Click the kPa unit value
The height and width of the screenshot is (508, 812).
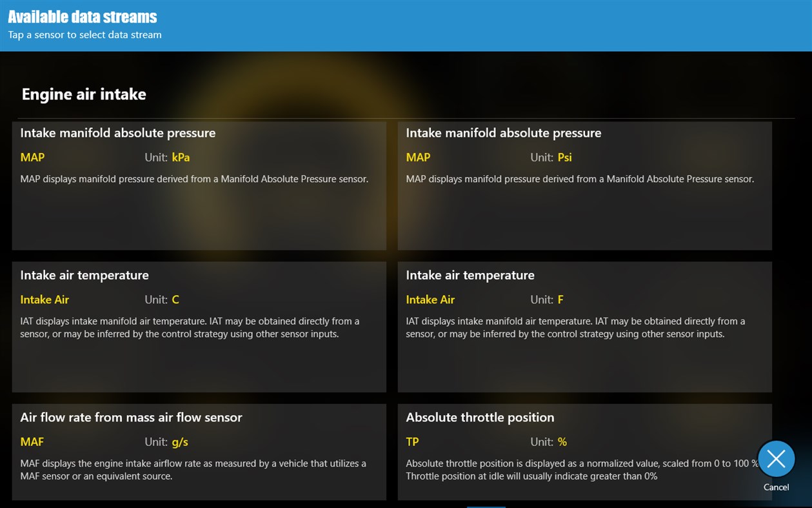pyautogui.click(x=181, y=157)
